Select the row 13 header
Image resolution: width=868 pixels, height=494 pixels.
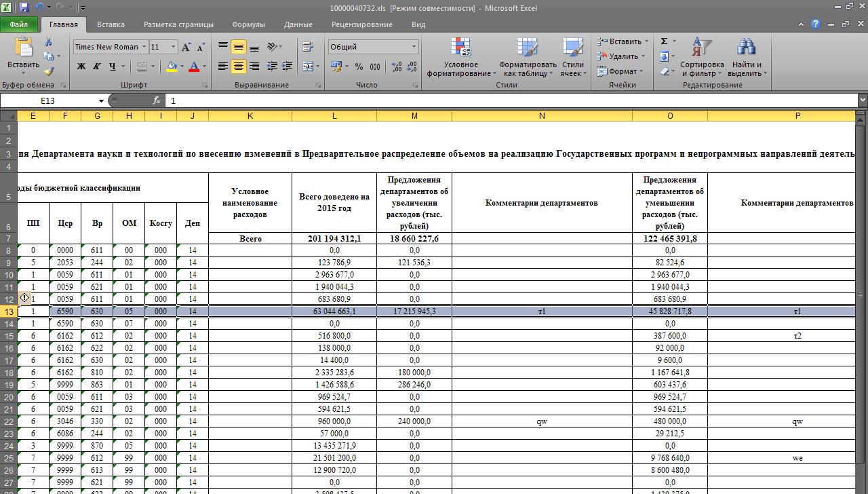pyautogui.click(x=9, y=311)
